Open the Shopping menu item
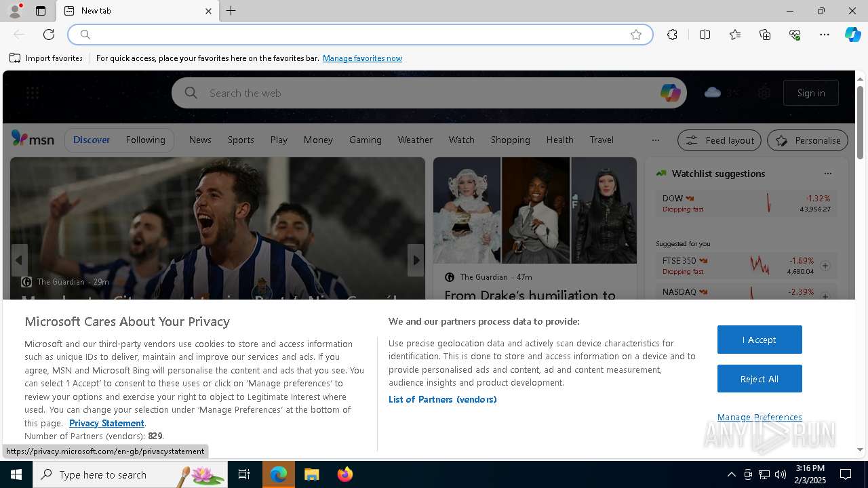Image resolution: width=868 pixels, height=488 pixels. click(x=511, y=140)
